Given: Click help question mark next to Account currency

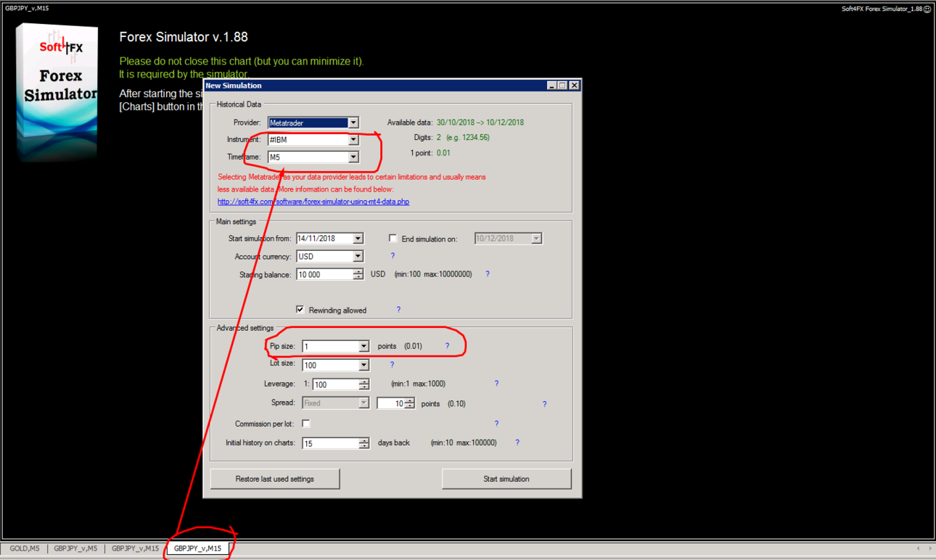Looking at the screenshot, I should tap(393, 256).
